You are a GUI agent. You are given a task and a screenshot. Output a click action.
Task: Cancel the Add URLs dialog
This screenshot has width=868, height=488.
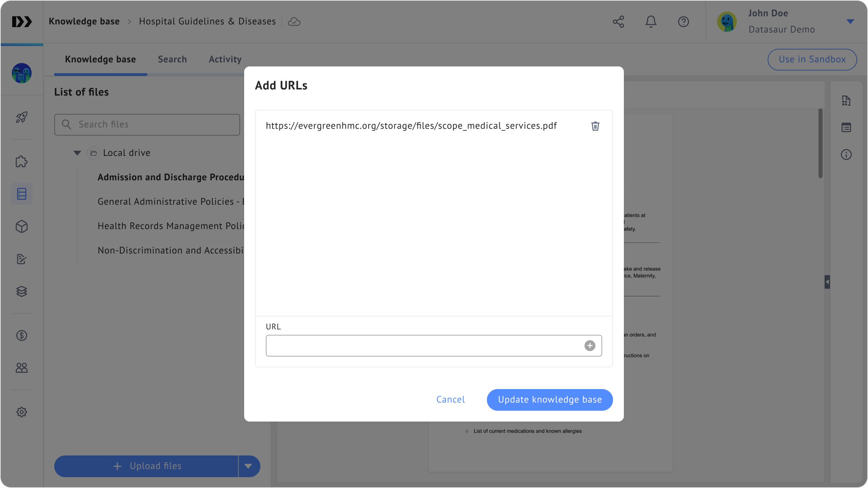click(450, 400)
